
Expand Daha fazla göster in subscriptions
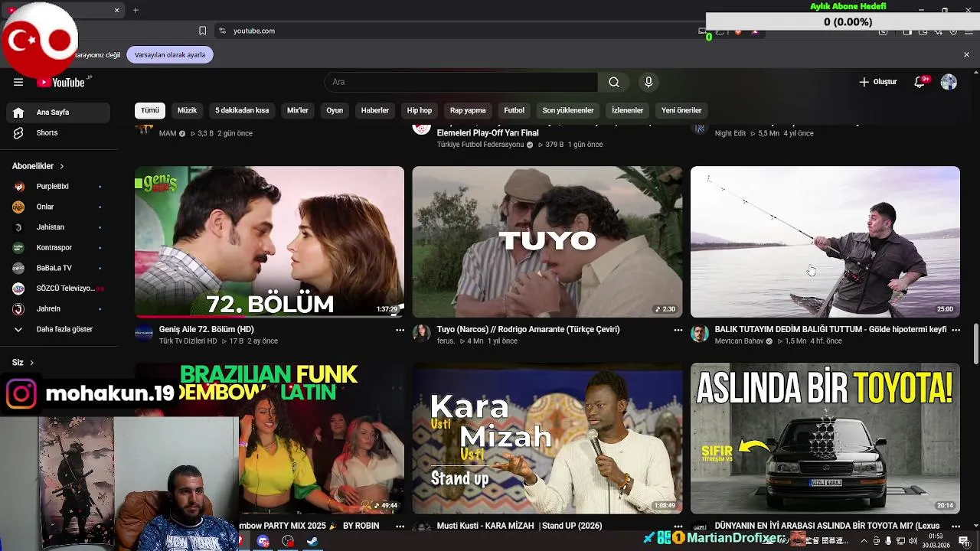[x=58, y=329]
